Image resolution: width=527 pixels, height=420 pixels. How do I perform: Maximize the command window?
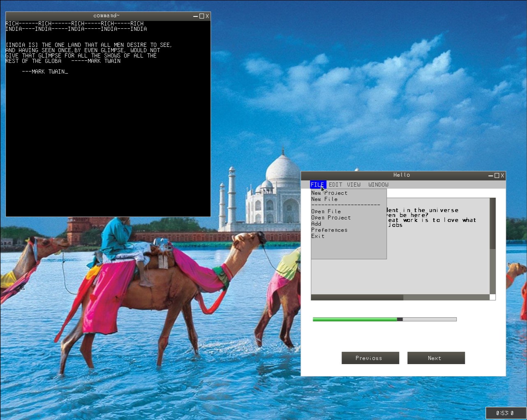tap(201, 16)
